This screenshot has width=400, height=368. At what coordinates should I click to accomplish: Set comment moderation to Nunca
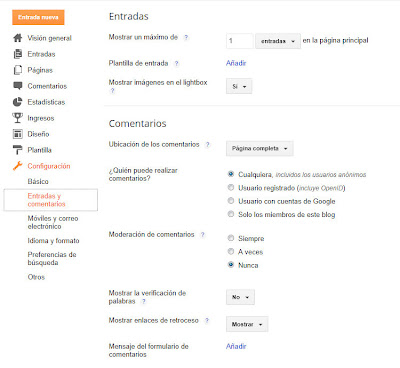(x=231, y=265)
